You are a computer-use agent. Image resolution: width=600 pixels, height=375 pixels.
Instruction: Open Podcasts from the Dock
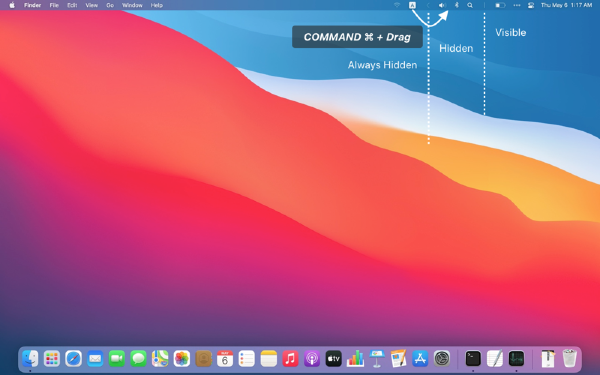[x=312, y=359]
